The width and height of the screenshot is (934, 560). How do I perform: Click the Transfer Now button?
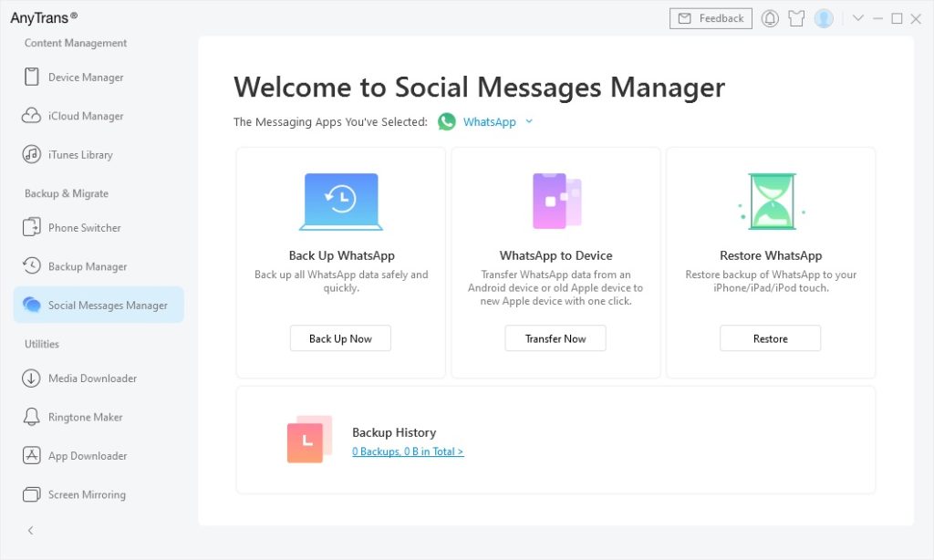(555, 338)
